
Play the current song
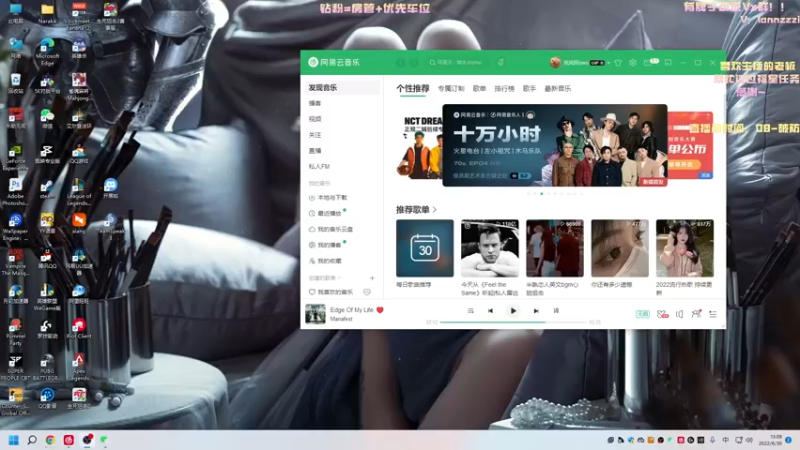(513, 311)
